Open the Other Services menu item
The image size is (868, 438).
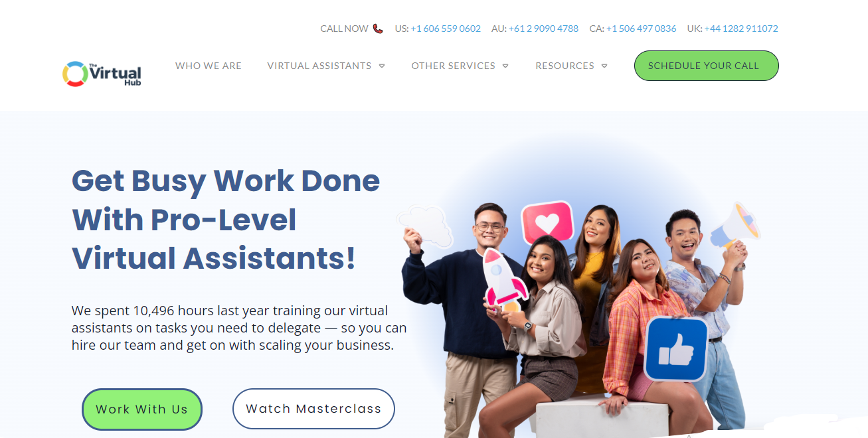click(453, 66)
